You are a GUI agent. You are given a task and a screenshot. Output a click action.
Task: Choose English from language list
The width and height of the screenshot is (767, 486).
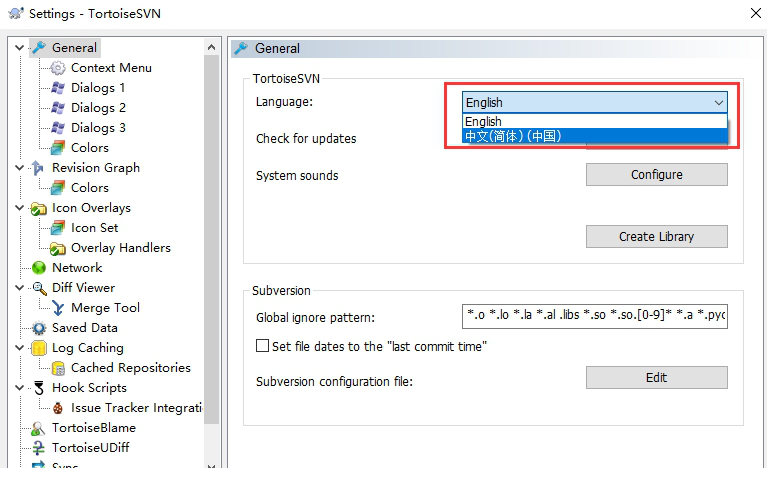tap(484, 122)
